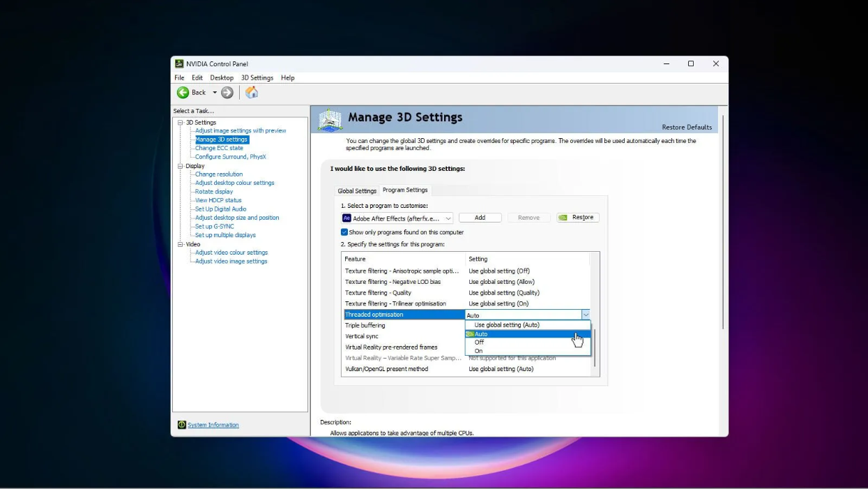Open the NVIDIA home icon in toolbar
868x489 pixels.
click(x=252, y=91)
